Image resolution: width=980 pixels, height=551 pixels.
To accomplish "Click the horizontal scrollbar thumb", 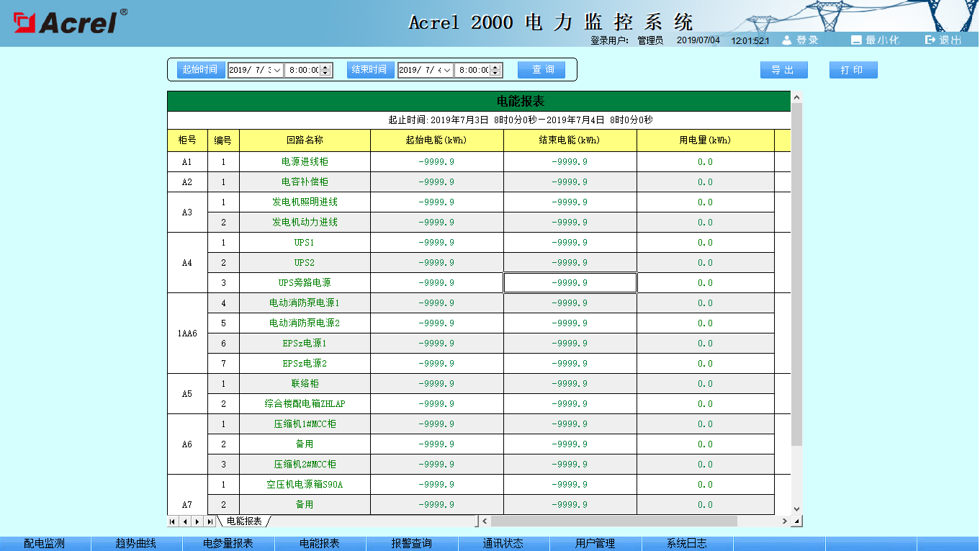I will [614, 521].
